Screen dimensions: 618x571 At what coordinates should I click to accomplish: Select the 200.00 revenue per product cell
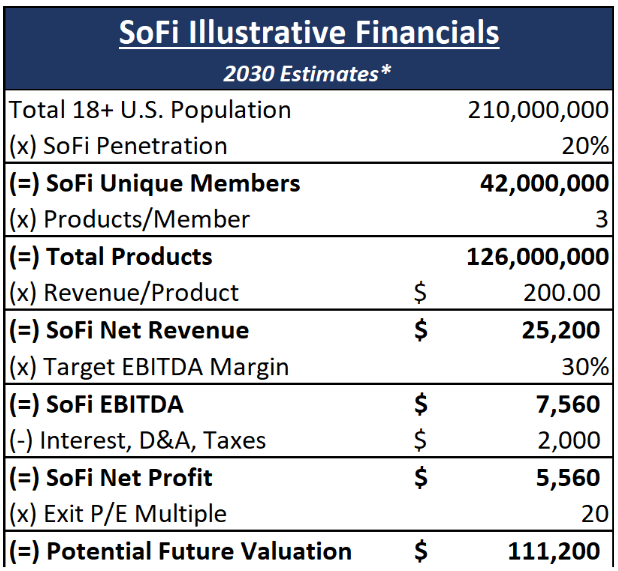[562, 292]
